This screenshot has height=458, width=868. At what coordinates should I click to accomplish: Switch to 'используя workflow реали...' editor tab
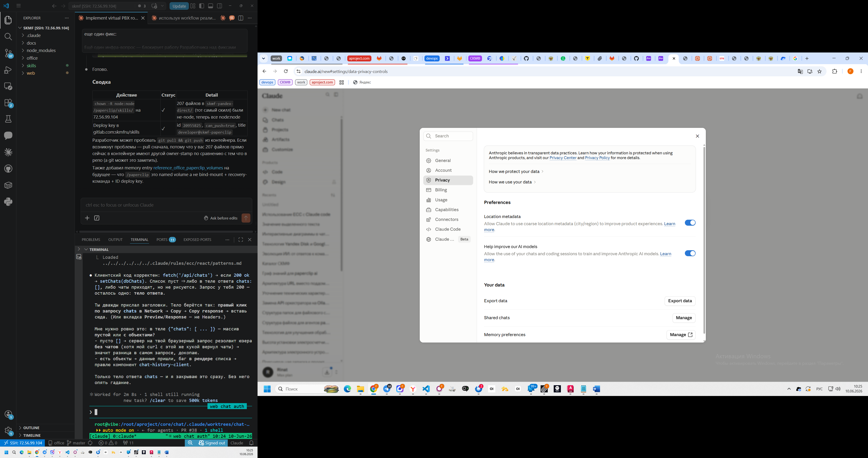(183, 18)
